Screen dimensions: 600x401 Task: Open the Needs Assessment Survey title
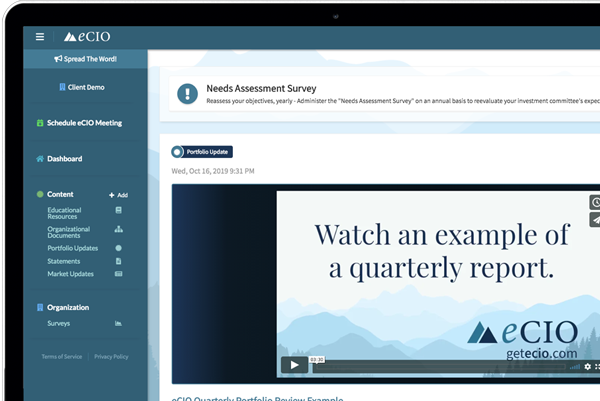(x=261, y=88)
